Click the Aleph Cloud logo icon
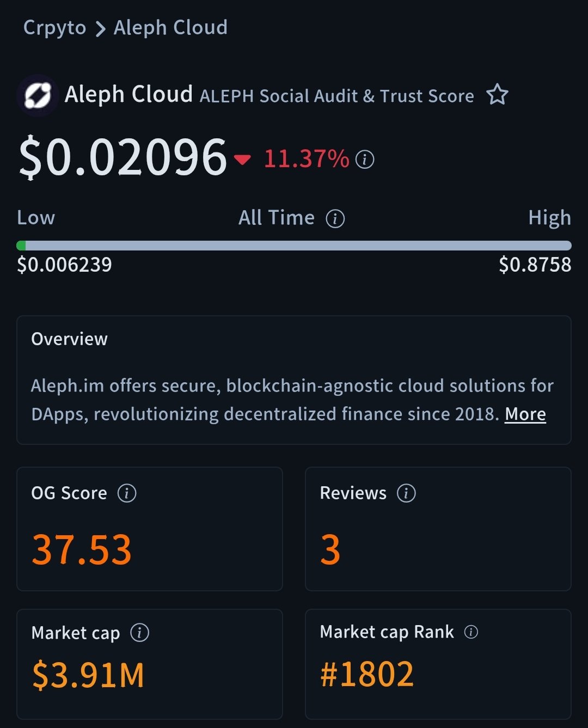588x728 pixels. click(38, 95)
